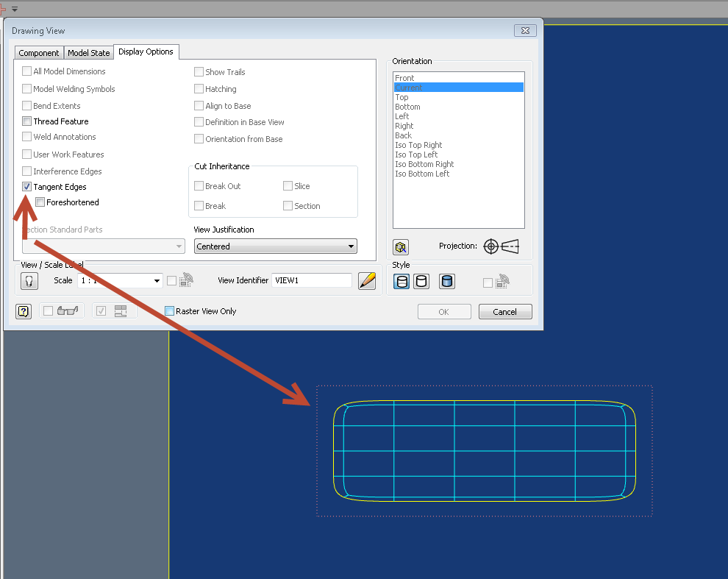The height and width of the screenshot is (579, 728).
Task: Edit the view identifier with the pencil icon
Action: (367, 280)
